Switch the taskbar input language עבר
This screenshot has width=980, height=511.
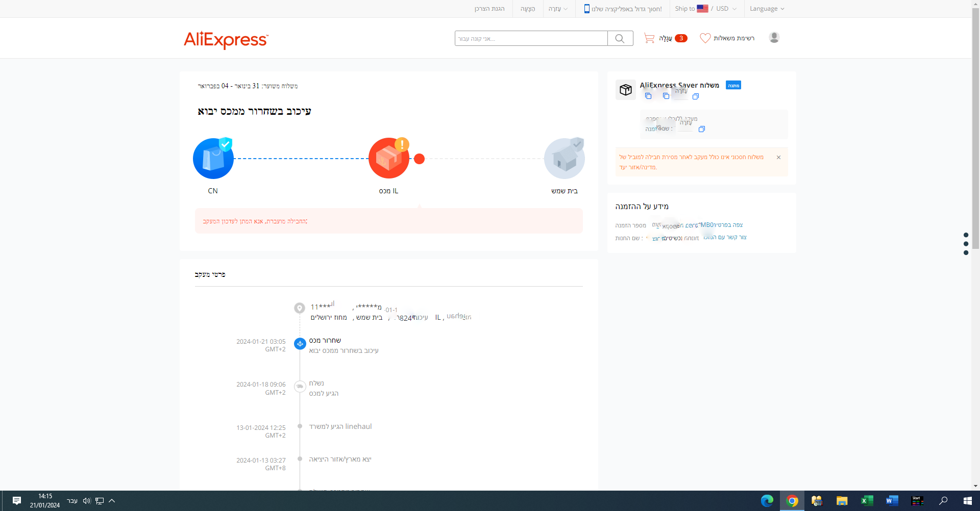[72, 501]
